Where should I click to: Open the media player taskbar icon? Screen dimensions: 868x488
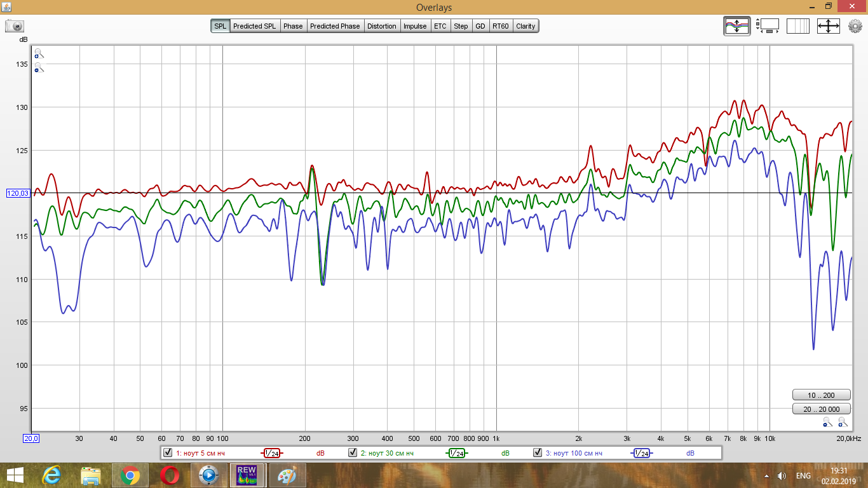(x=209, y=475)
